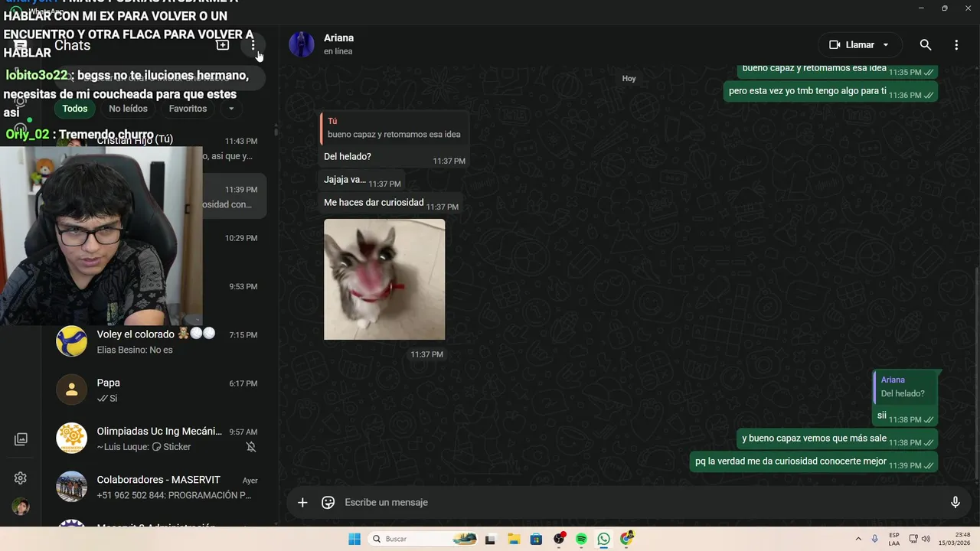
Task: Open the Papa chat row
Action: click(x=158, y=390)
